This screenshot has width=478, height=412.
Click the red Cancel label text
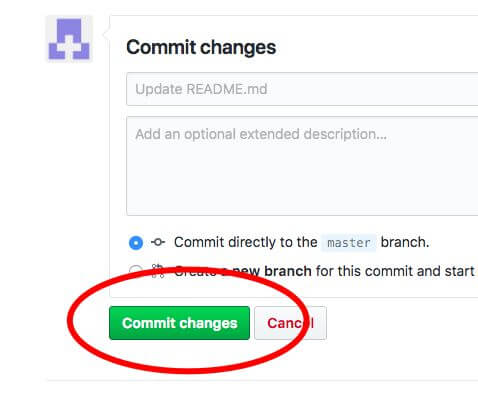pos(290,323)
